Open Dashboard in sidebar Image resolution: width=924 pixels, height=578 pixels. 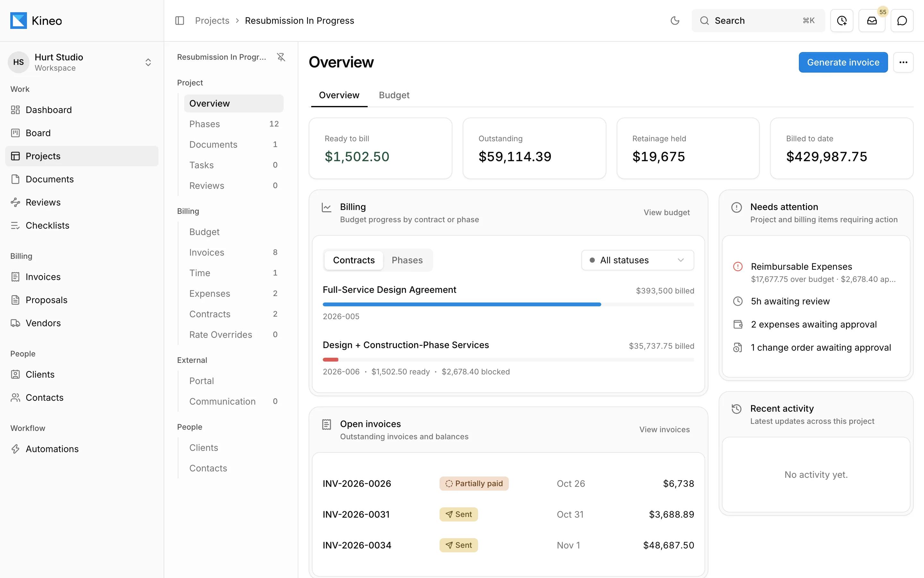pyautogui.click(x=82, y=110)
